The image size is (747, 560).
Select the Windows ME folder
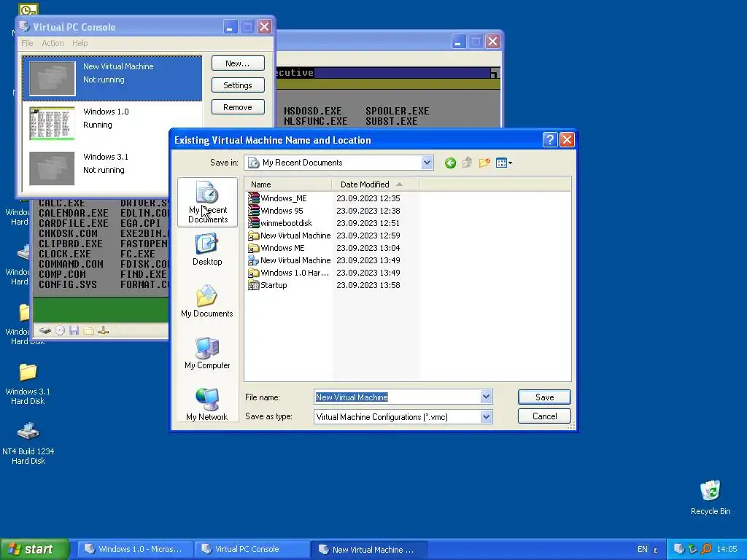point(276,248)
